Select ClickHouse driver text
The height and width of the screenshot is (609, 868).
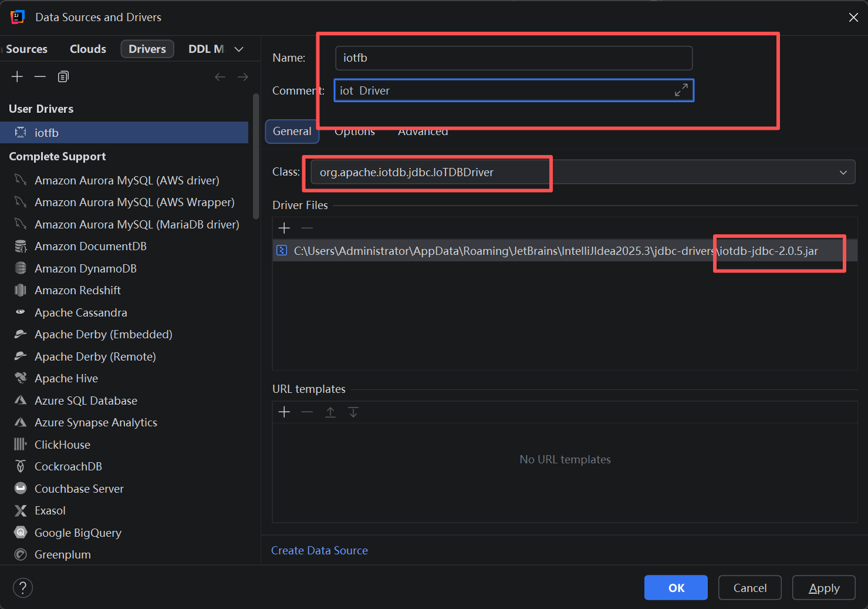62,445
